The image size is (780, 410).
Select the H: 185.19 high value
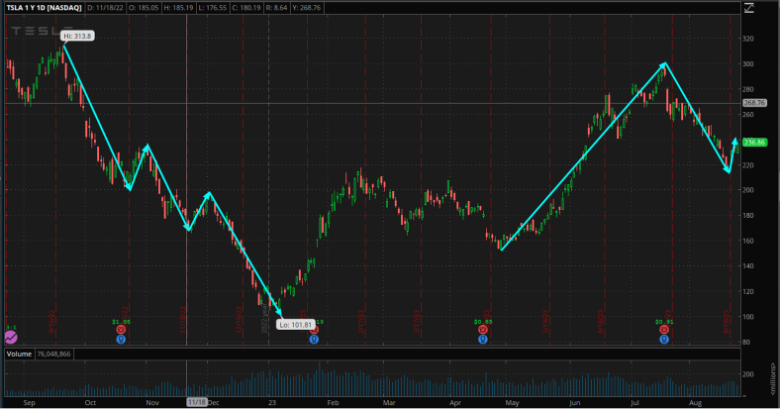(x=179, y=8)
